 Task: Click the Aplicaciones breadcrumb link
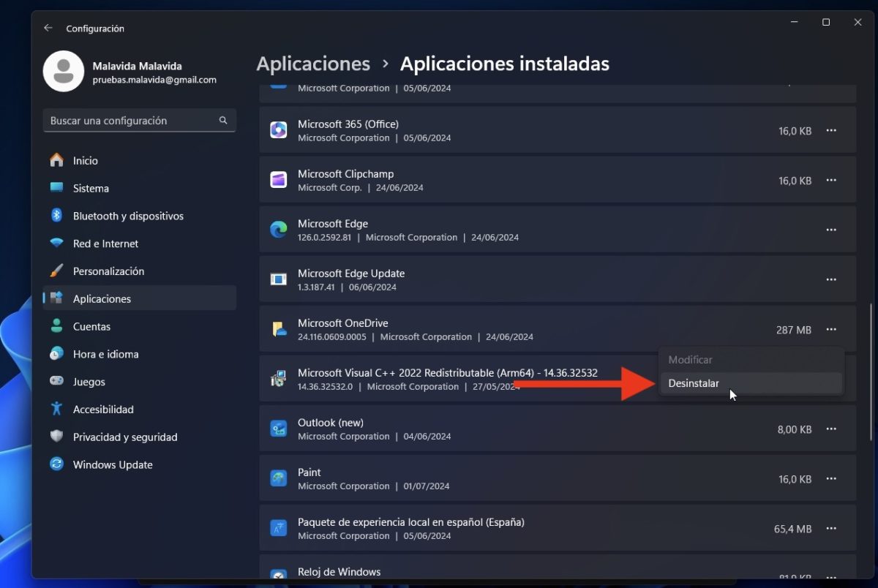pos(313,64)
